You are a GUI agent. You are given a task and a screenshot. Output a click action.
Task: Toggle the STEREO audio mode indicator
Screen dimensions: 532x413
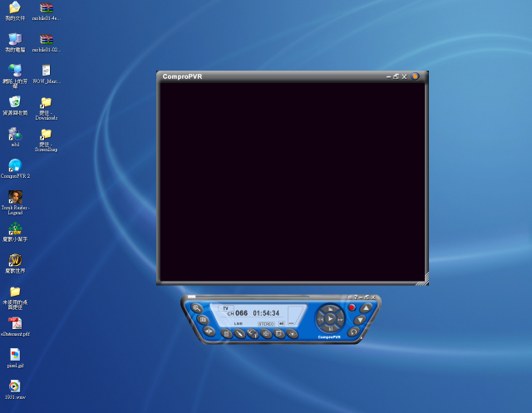click(266, 324)
